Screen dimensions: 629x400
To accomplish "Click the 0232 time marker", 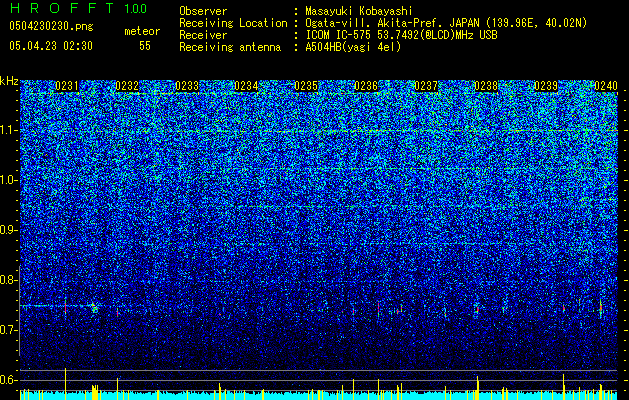I will (x=127, y=86).
